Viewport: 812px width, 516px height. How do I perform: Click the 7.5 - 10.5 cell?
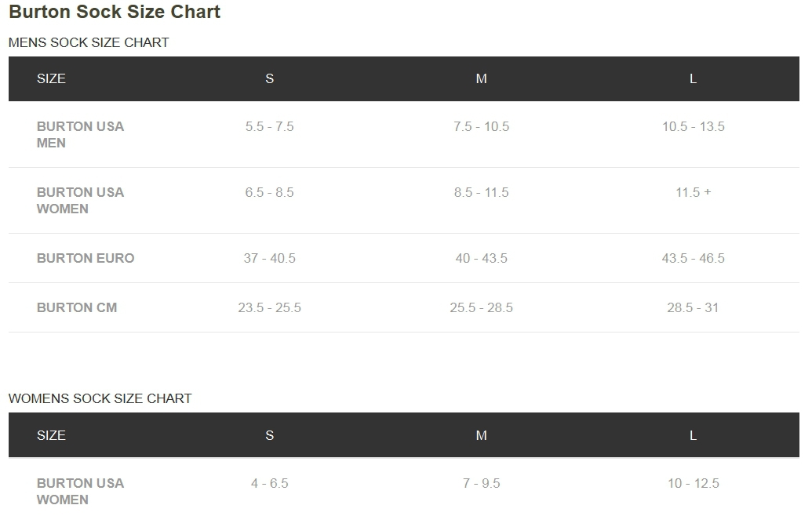481,126
